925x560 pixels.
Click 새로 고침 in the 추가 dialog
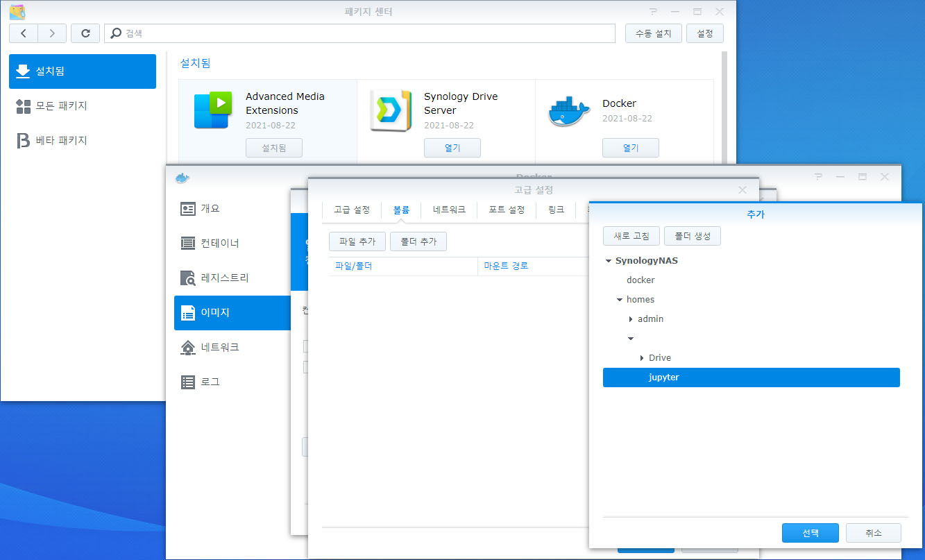click(631, 236)
